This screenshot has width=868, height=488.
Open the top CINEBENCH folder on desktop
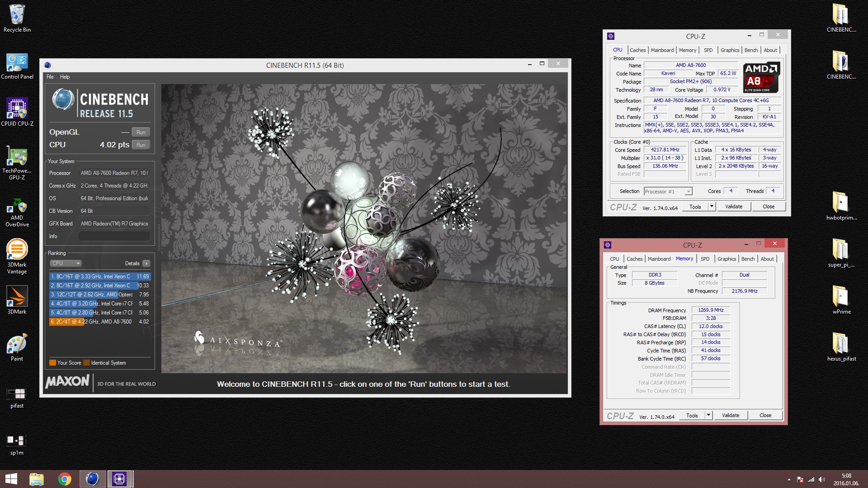[841, 18]
